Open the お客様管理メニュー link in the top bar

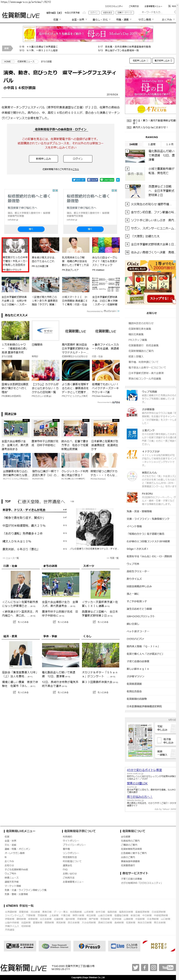point(153,6)
